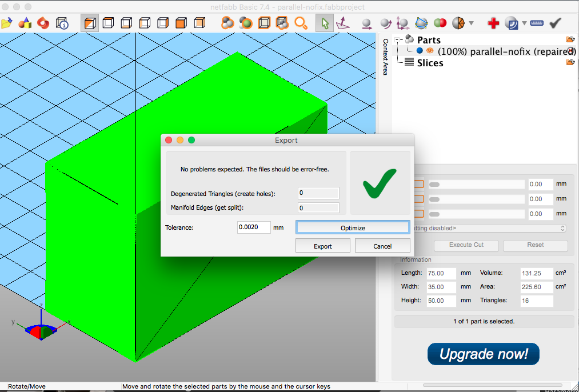Toggle eye visibility of parallel-nofix part
The height and width of the screenshot is (392, 579).
coord(429,50)
